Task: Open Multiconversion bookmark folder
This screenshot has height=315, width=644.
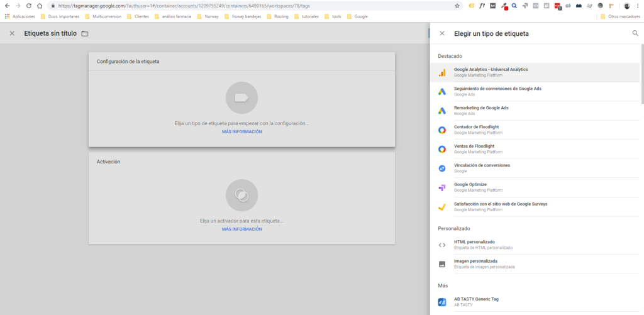Action: (x=104, y=16)
